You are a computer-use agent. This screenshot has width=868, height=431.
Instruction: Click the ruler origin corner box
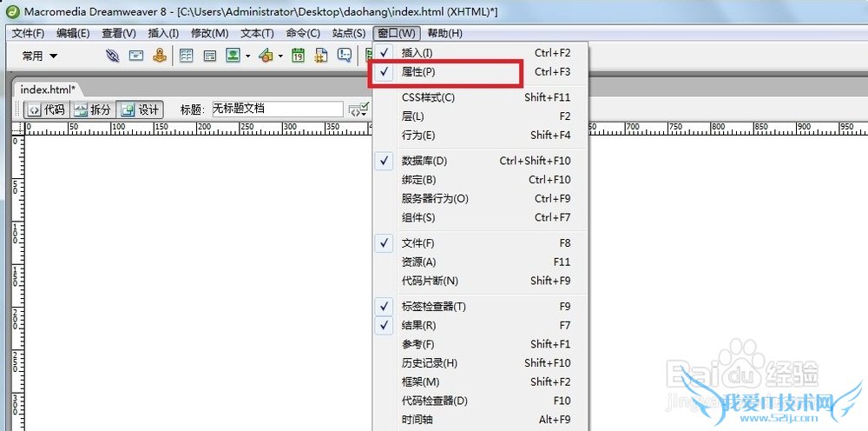[x=18, y=129]
